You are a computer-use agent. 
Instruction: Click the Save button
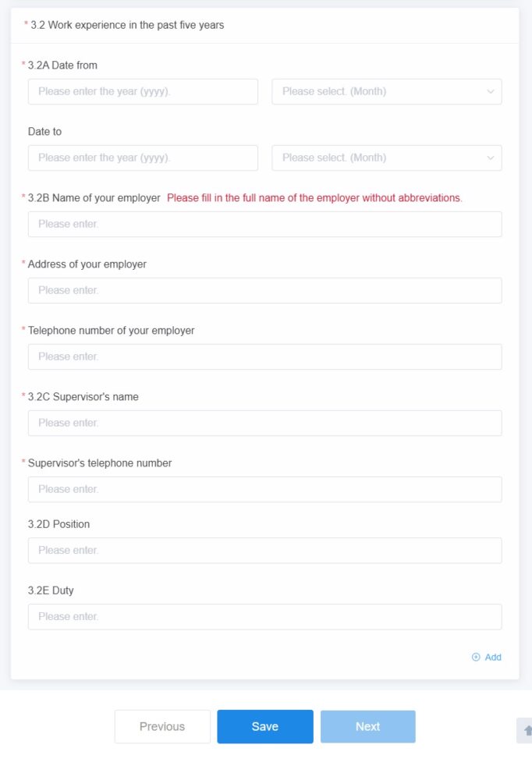click(265, 726)
